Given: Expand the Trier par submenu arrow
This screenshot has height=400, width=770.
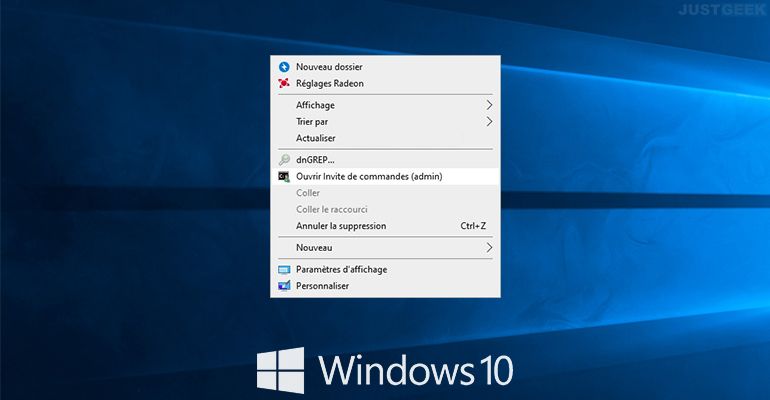Looking at the screenshot, I should point(489,122).
